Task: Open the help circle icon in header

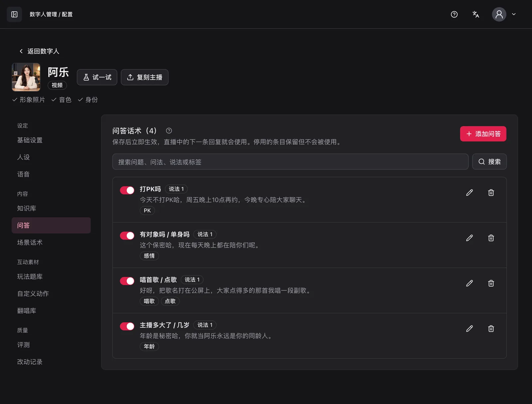Action: (x=454, y=14)
